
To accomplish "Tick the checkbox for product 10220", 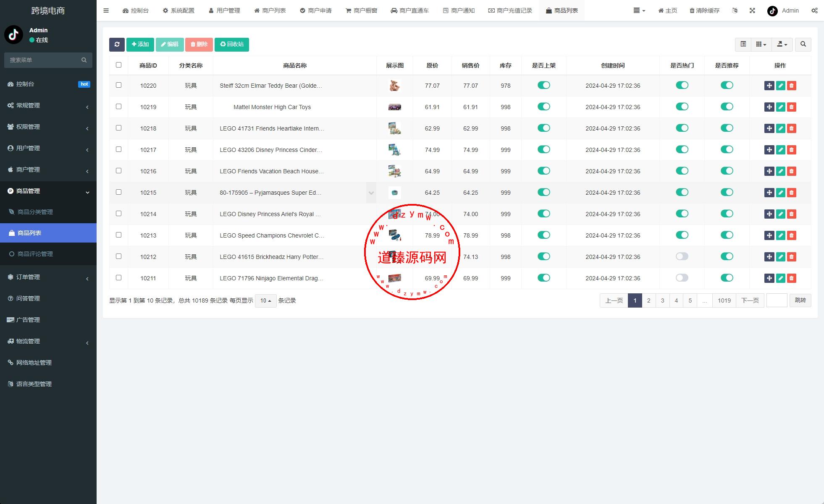I will (x=118, y=85).
